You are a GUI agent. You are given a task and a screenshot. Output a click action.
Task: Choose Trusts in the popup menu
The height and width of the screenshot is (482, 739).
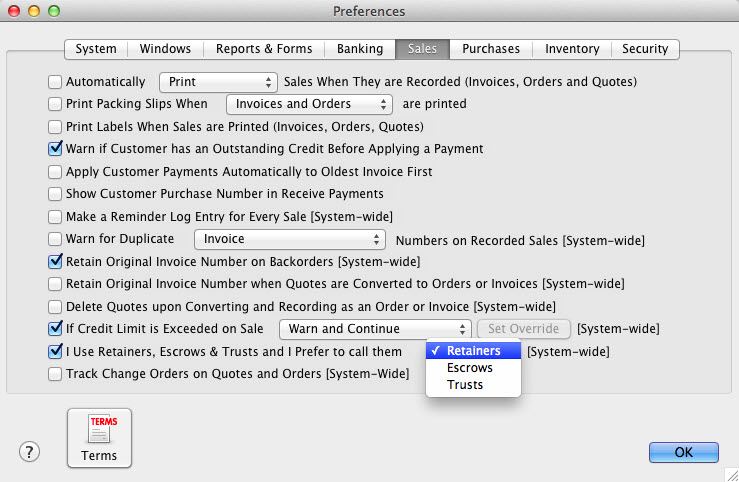point(464,385)
